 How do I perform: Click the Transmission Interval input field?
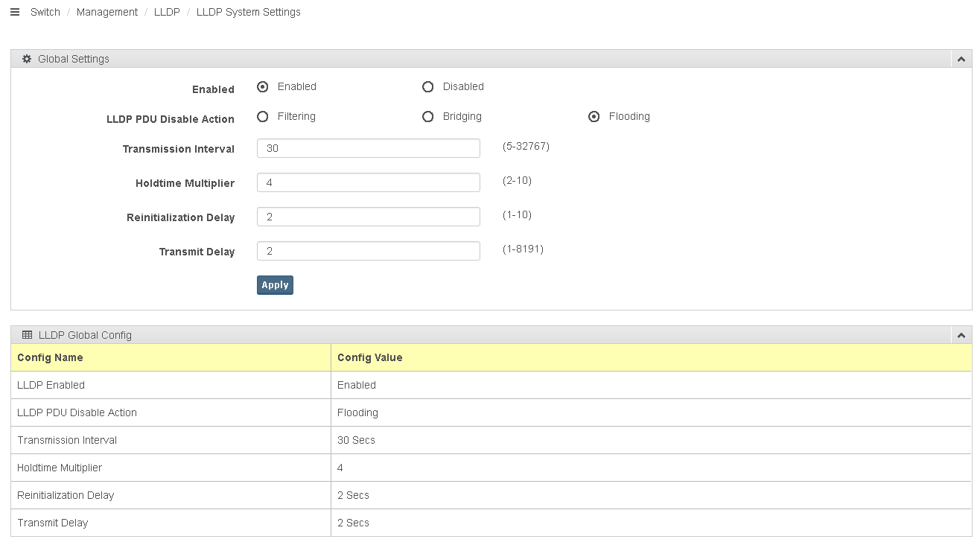click(368, 148)
